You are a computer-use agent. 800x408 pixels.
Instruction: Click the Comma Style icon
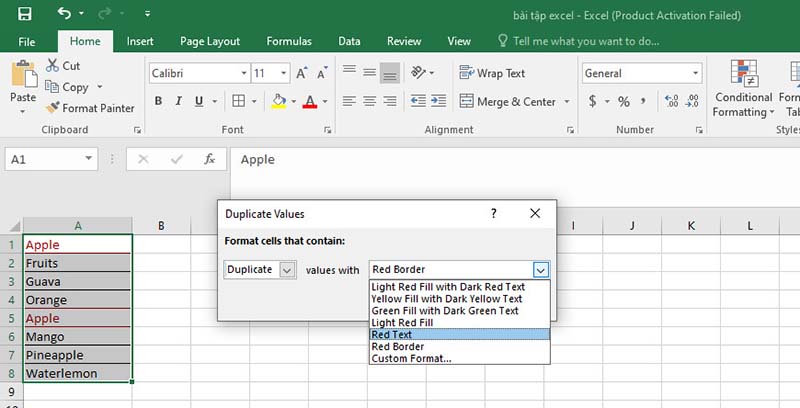[x=643, y=101]
